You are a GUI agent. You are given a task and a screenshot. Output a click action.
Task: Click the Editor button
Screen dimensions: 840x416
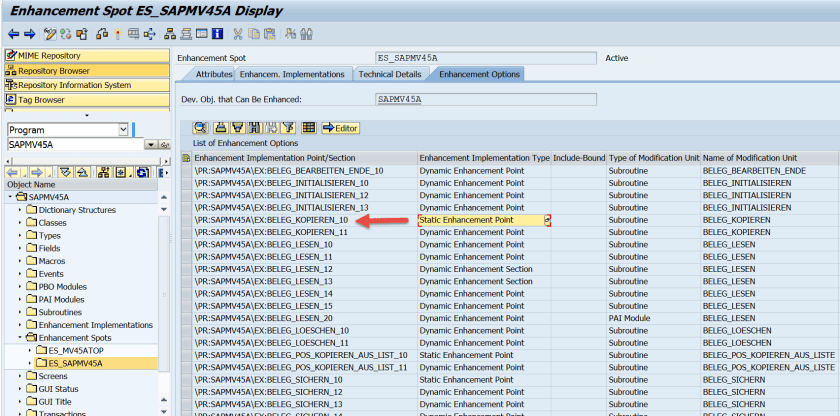tap(340, 128)
